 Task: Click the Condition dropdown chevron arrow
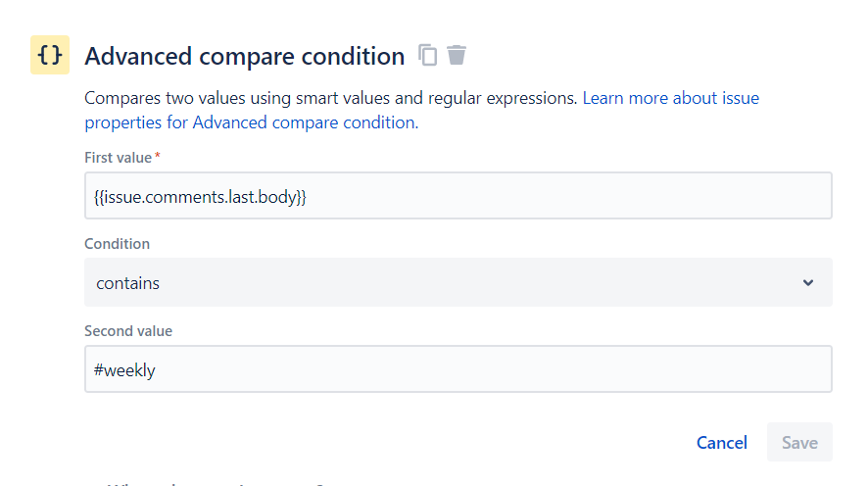tap(808, 283)
